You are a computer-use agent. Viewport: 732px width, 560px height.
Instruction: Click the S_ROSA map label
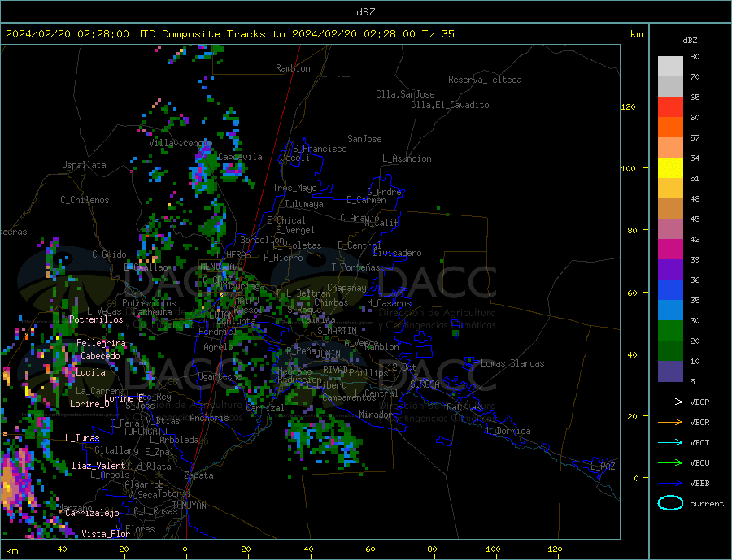tap(425, 384)
